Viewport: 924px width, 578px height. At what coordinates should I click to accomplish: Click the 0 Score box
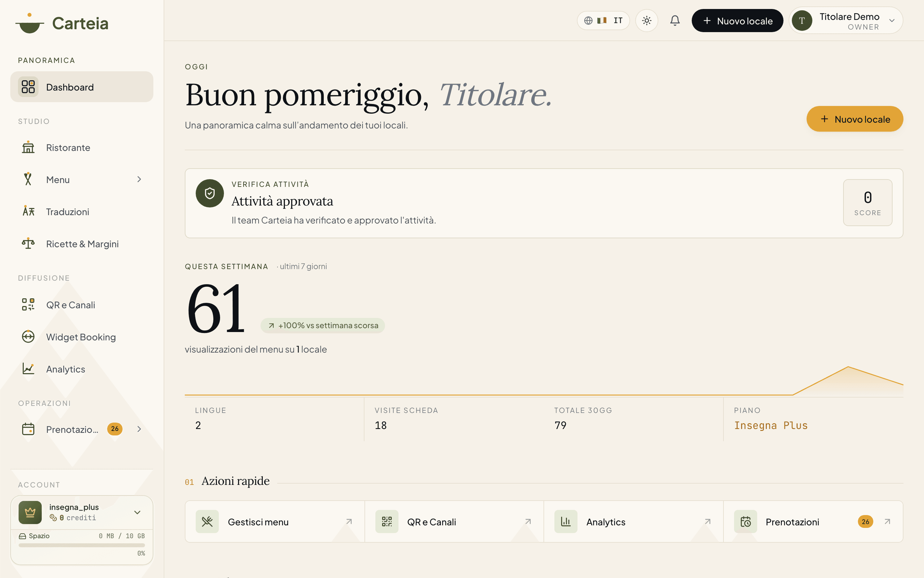tap(868, 203)
